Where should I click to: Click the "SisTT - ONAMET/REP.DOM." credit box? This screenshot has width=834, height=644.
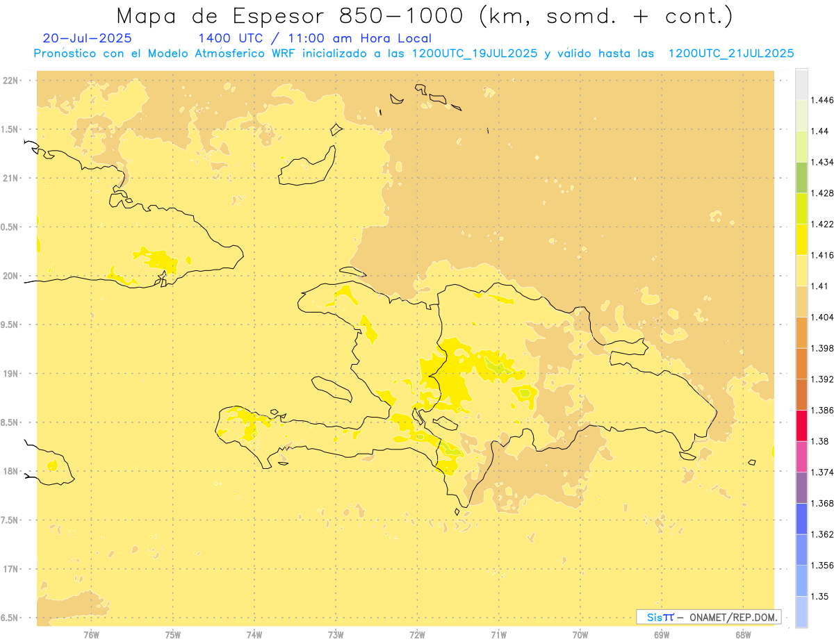click(709, 617)
